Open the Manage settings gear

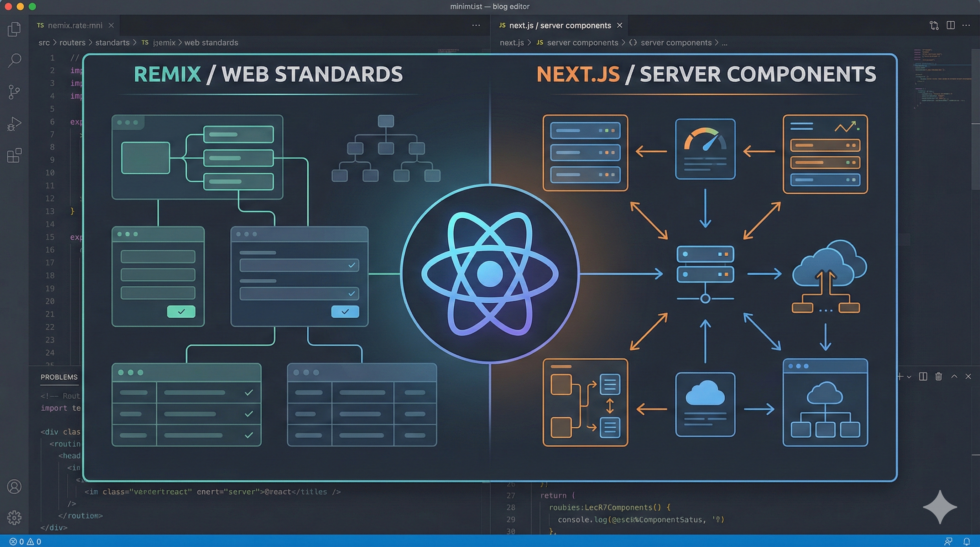pyautogui.click(x=14, y=517)
